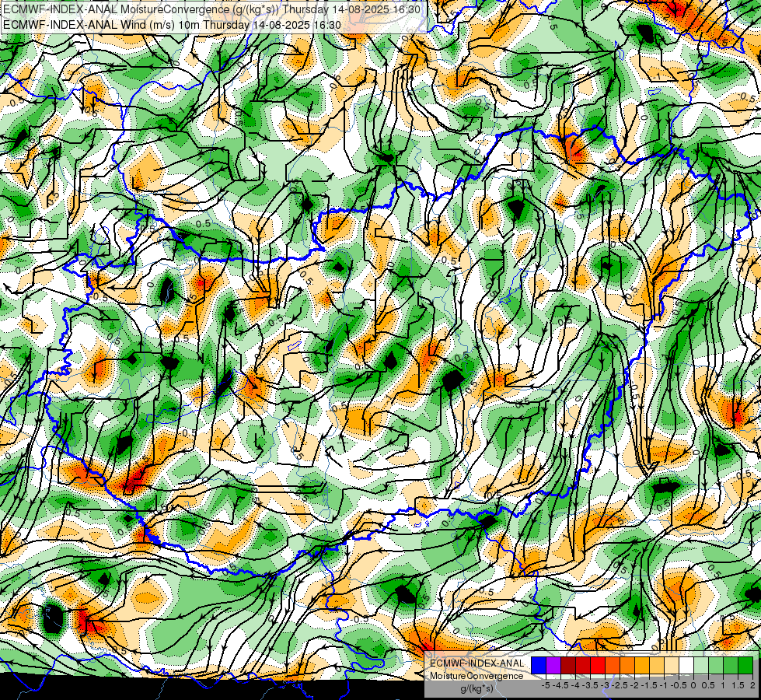Click the '-5' tick label on legend scale
Screen dimensions: 761x700
coord(546,685)
